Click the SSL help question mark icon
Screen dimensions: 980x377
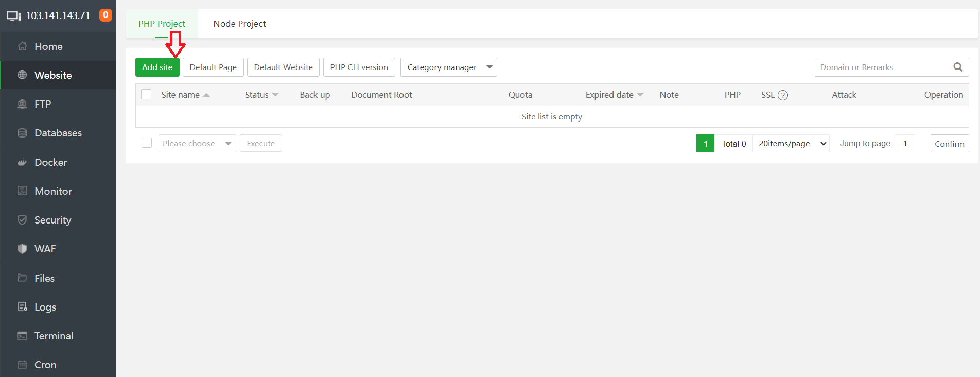pos(783,95)
